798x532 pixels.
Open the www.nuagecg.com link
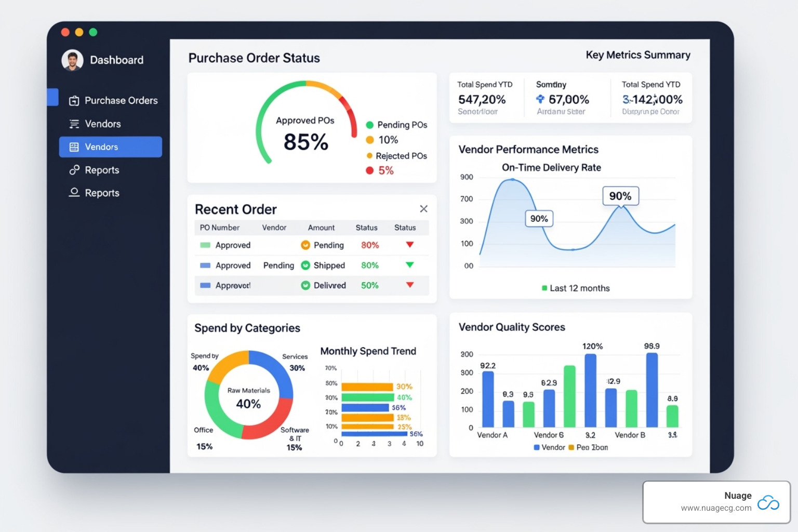coord(716,508)
